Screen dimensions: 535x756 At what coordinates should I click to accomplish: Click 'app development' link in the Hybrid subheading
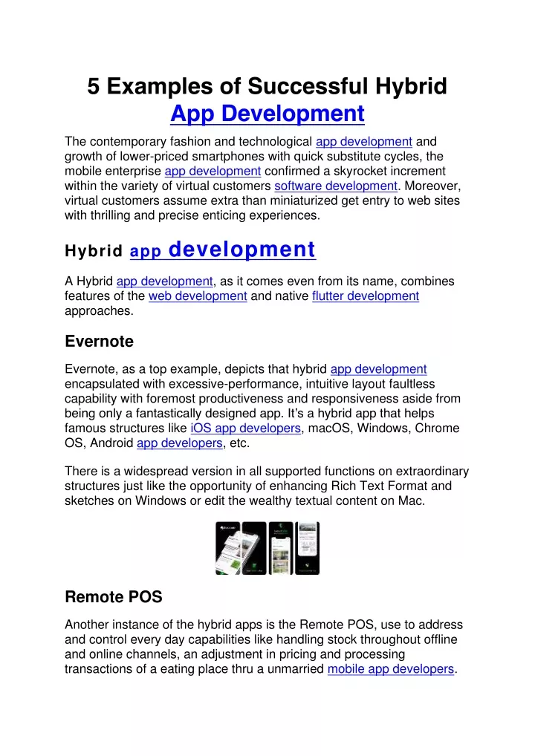coord(223,250)
